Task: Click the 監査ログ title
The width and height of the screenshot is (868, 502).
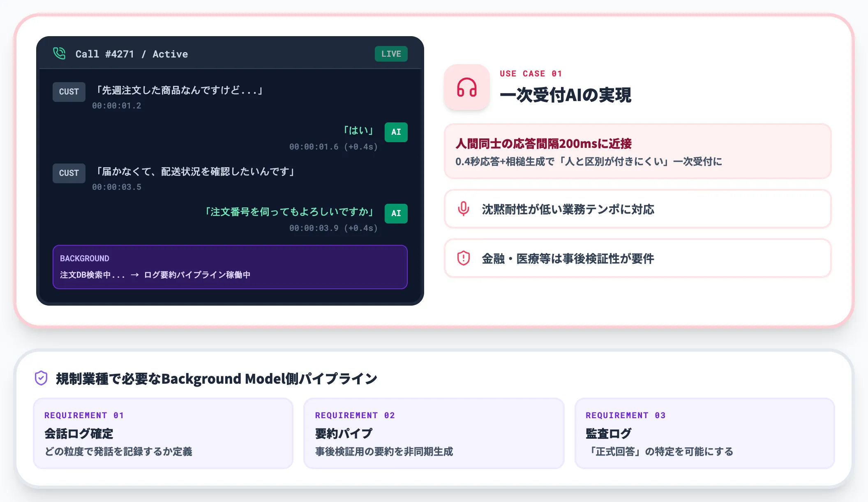Action: pyautogui.click(x=608, y=433)
